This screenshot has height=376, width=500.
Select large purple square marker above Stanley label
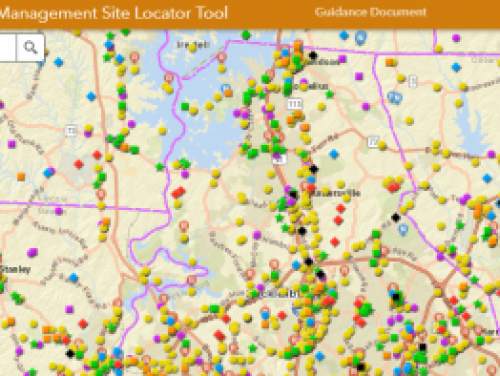click(32, 252)
